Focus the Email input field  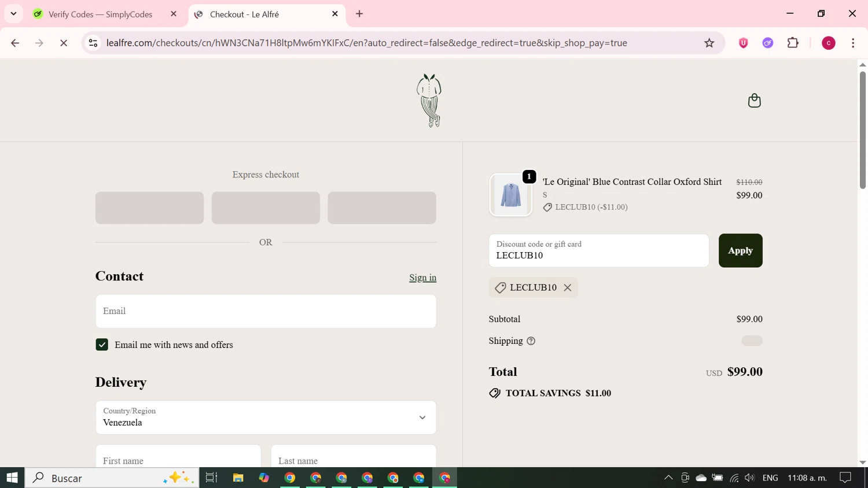(x=266, y=311)
